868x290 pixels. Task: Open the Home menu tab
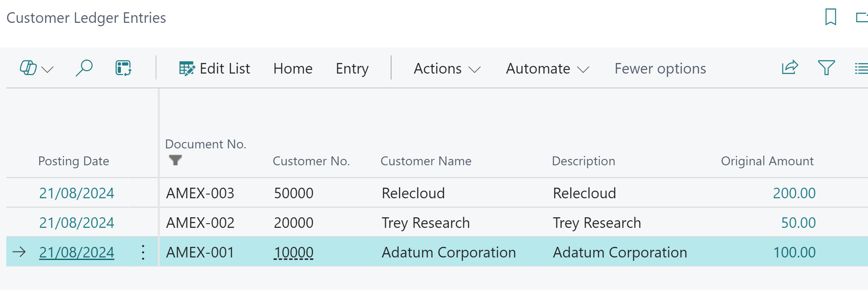(x=293, y=68)
